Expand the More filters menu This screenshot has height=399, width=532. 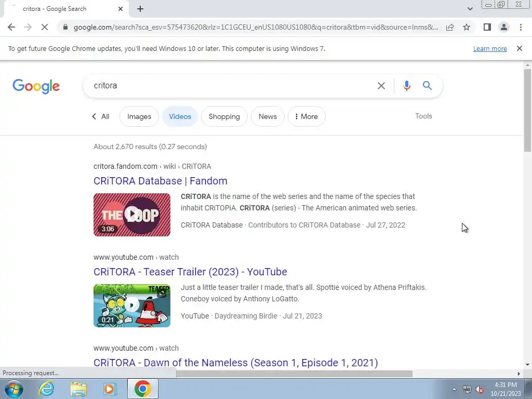307,116
